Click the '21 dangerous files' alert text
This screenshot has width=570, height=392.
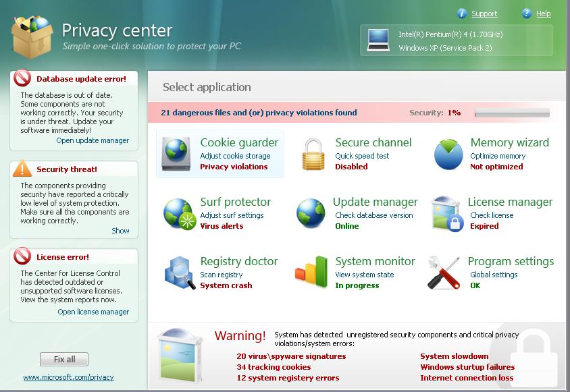click(259, 113)
